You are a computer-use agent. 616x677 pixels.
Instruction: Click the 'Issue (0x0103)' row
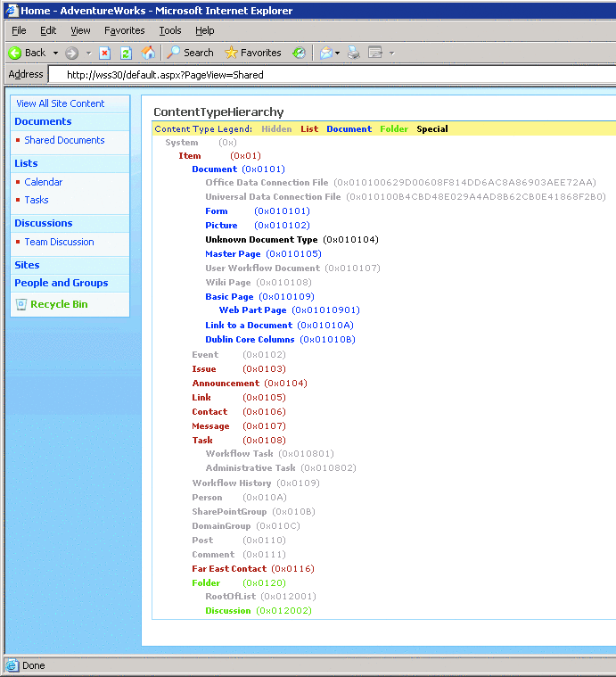pos(239,369)
